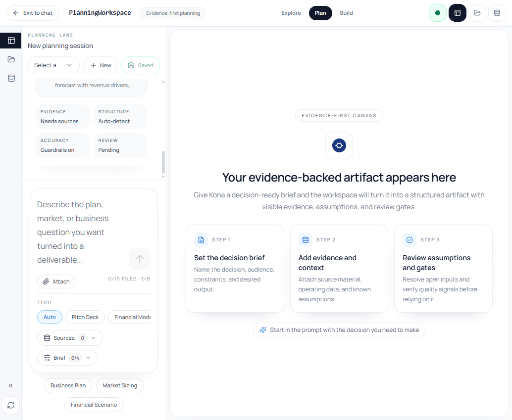
Task: Click Exit to chat button
Action: click(33, 13)
